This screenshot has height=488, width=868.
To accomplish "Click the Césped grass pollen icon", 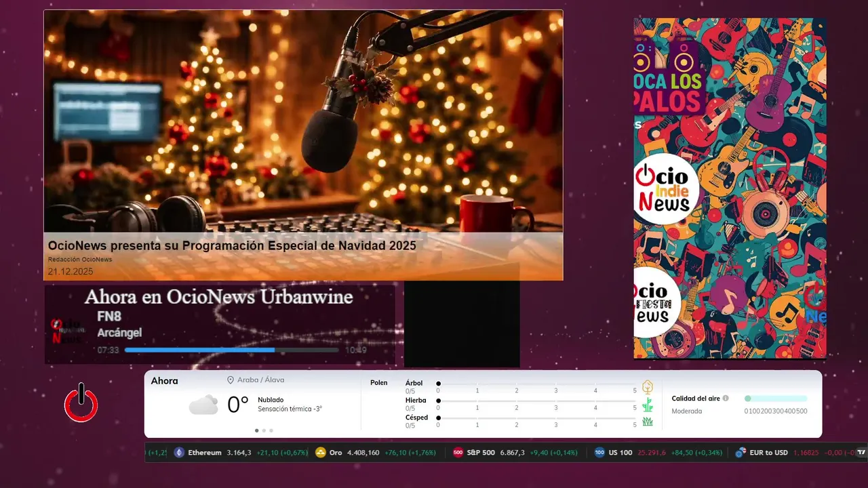I will (648, 422).
